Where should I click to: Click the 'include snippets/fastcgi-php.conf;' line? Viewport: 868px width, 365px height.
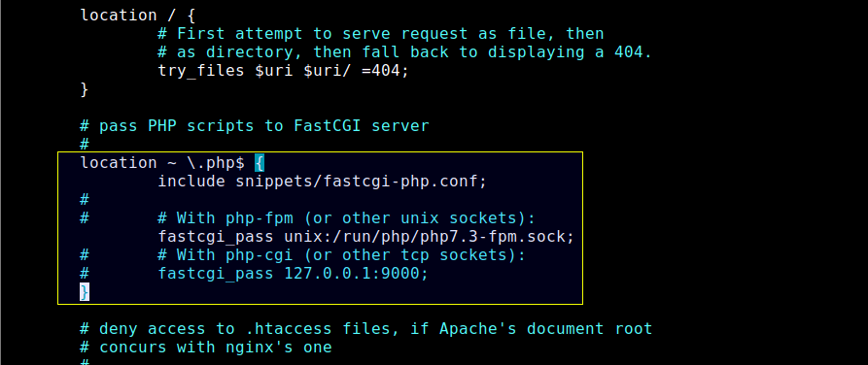pos(322,182)
